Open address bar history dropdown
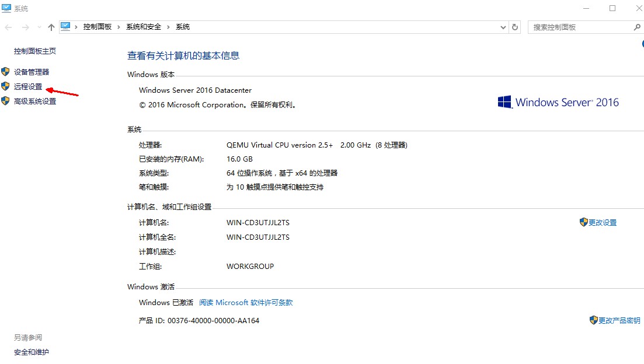The width and height of the screenshot is (644, 364). click(503, 27)
